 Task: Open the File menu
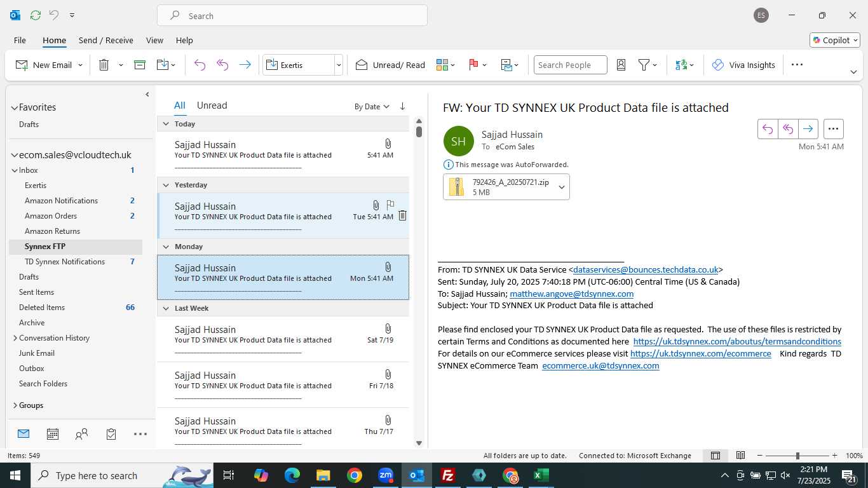[20, 40]
